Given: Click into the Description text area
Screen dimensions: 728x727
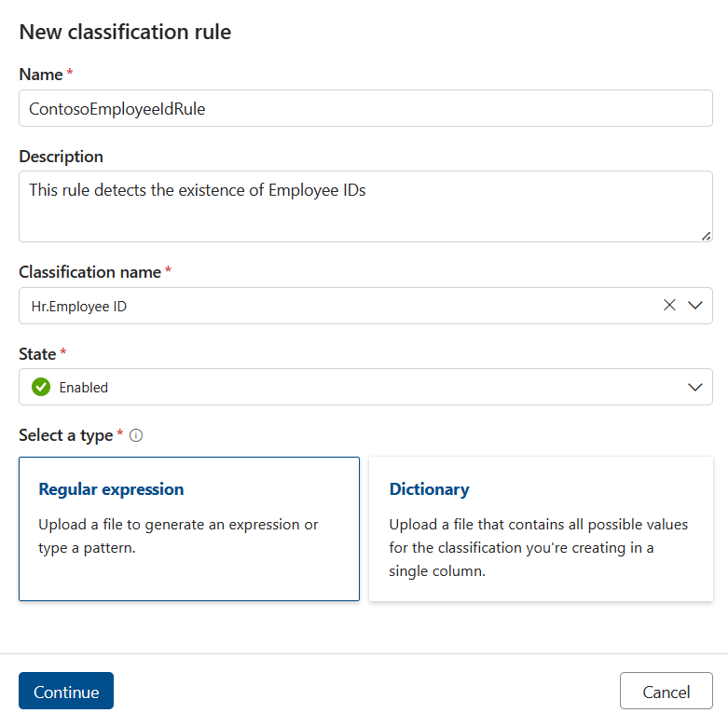Looking at the screenshot, I should click(365, 207).
